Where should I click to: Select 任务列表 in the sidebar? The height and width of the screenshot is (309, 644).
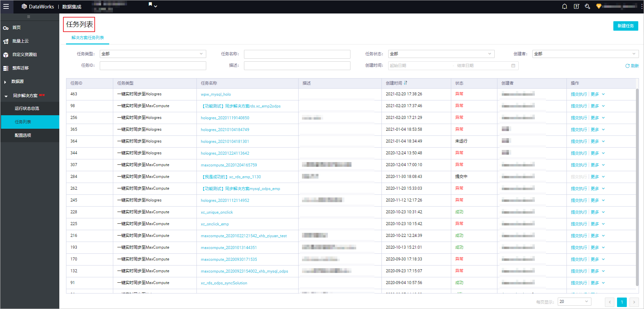click(x=30, y=122)
